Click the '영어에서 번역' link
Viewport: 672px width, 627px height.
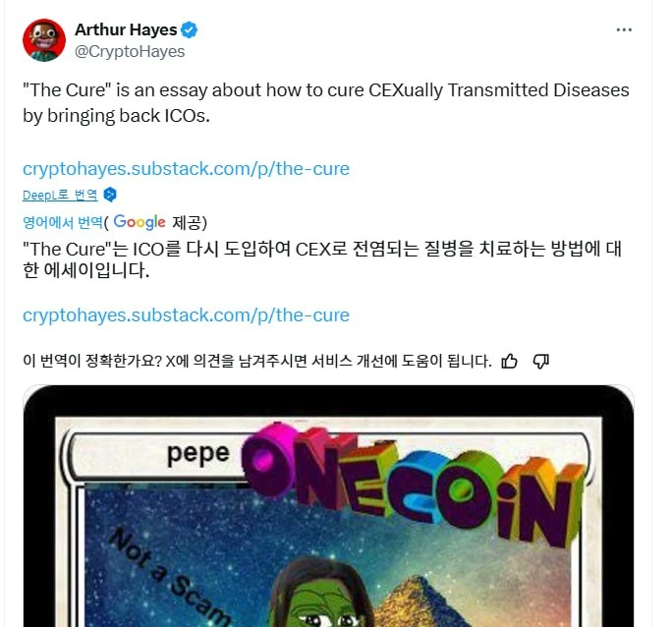(63, 222)
